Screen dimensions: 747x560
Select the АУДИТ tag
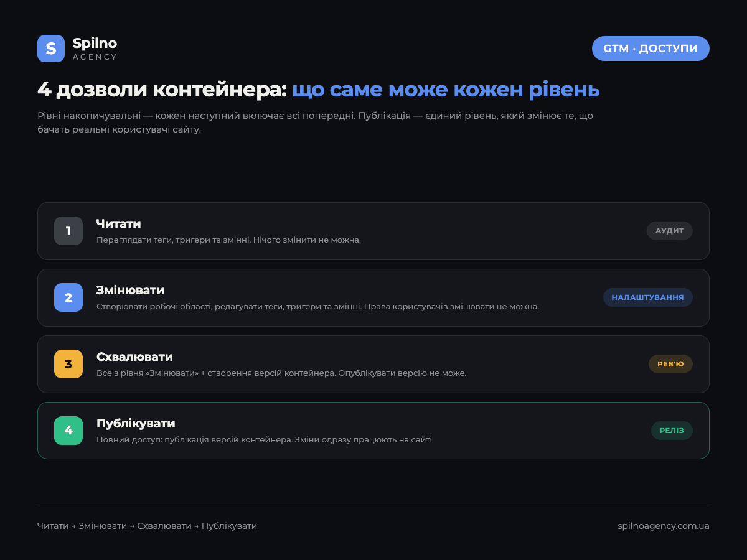coord(670,231)
